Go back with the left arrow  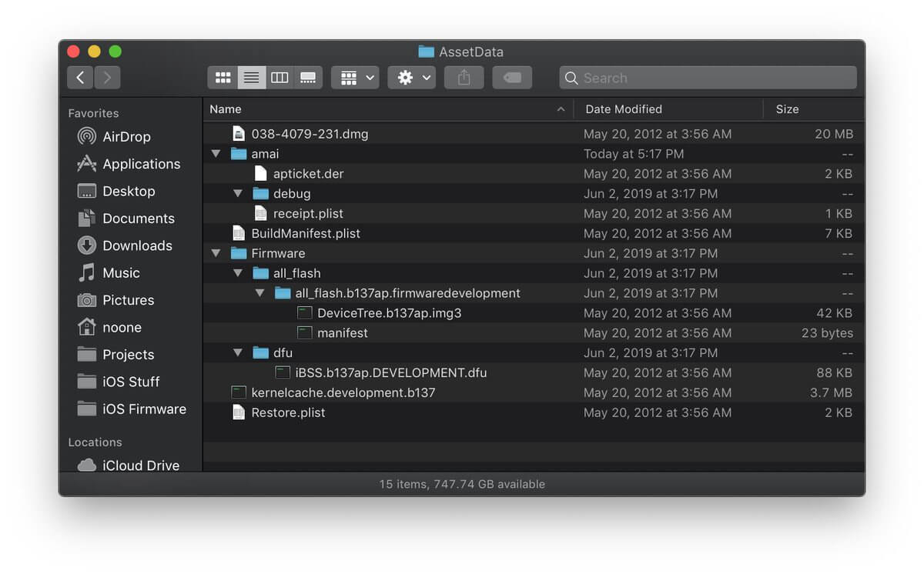point(80,78)
